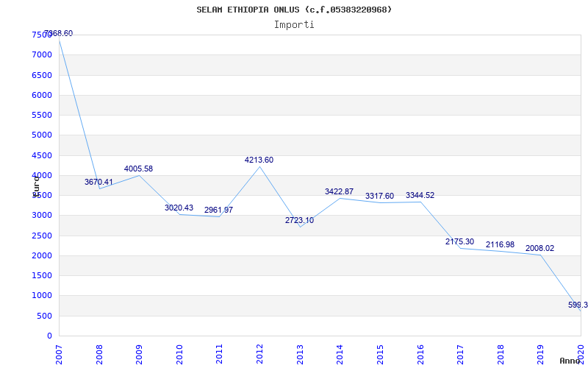Click the y-axis value 2000

(x=42, y=255)
